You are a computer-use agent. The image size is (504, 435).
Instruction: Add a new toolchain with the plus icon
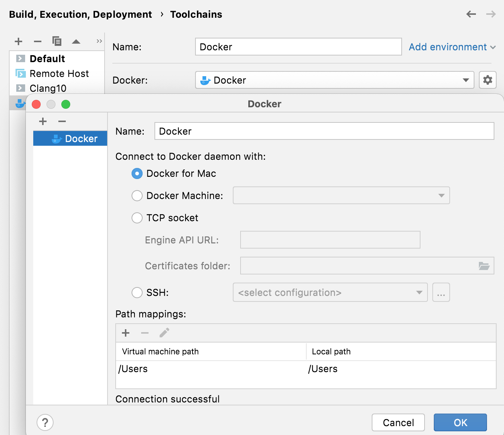tap(18, 41)
